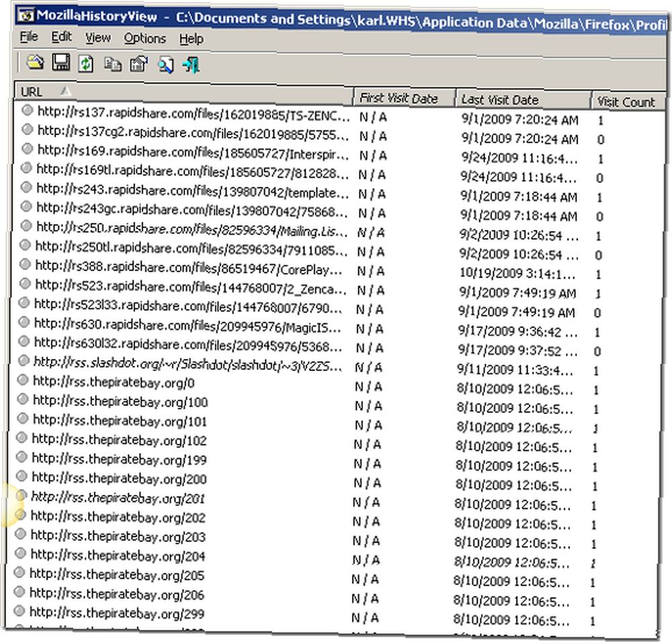Click the gray globe icon beside rs388.rapidshare.com row
Viewport: 672px width, 644px height.
coord(25,265)
